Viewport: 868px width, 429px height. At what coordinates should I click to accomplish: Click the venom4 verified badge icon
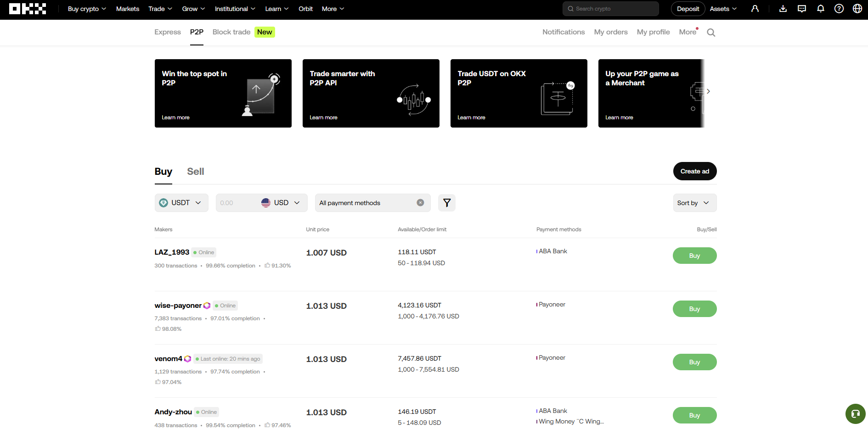[188, 359]
